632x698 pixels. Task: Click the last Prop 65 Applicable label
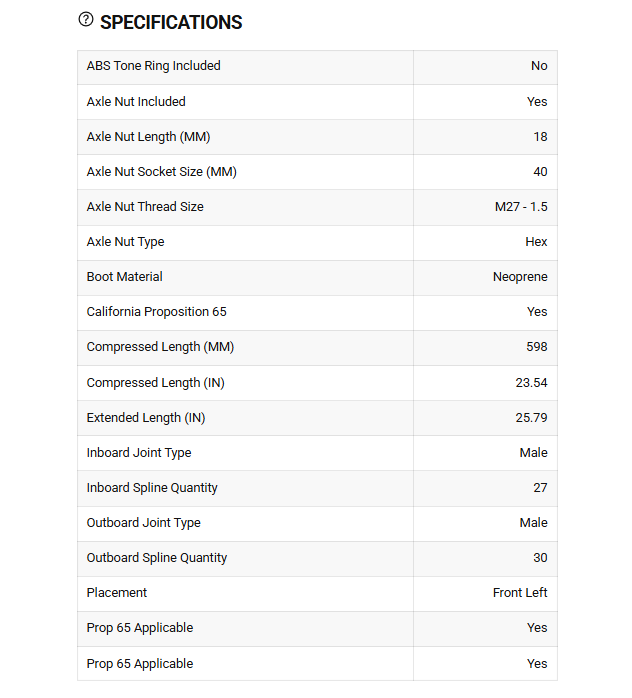(140, 664)
